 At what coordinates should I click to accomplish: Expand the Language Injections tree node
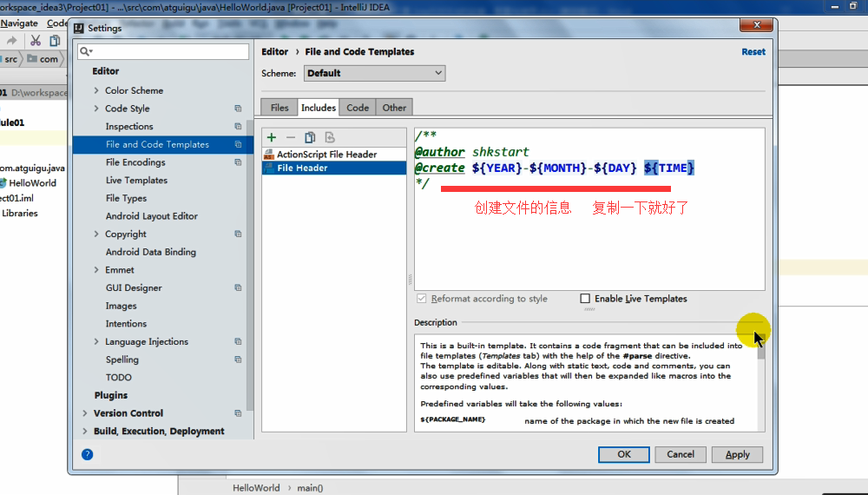(96, 341)
